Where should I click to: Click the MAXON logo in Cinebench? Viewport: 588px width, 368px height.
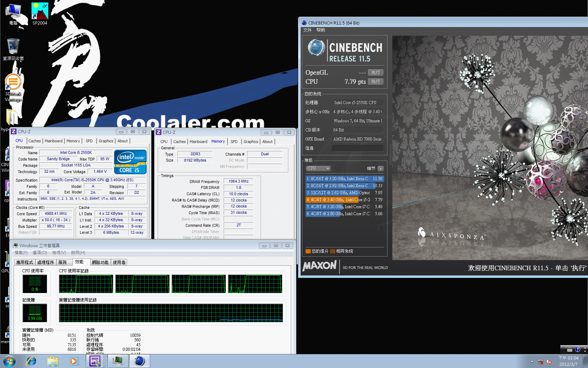click(x=320, y=266)
